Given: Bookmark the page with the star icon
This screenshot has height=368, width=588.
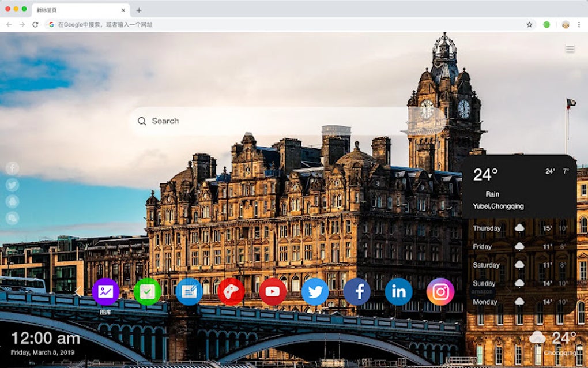Looking at the screenshot, I should coord(528,25).
